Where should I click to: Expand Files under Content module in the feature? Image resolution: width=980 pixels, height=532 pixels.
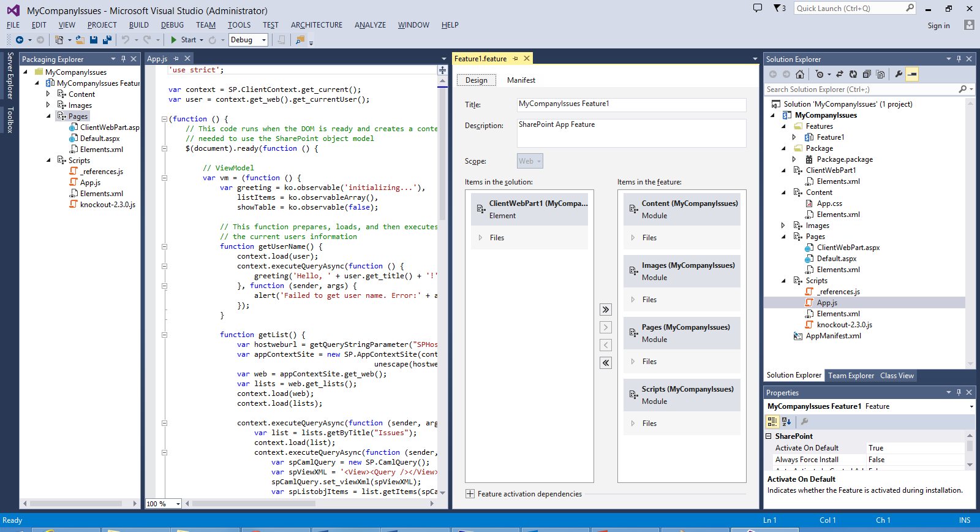tap(633, 238)
